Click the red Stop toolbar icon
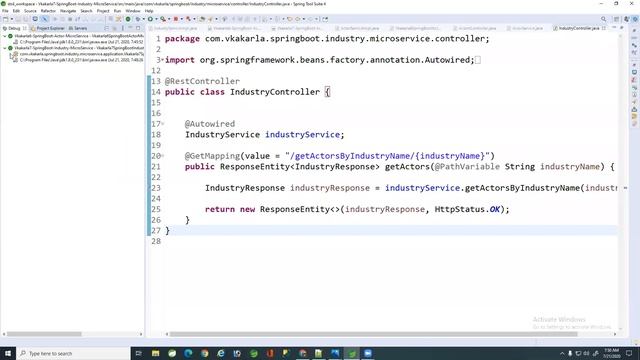Viewport: 640px width, 360px height. click(x=176, y=19)
